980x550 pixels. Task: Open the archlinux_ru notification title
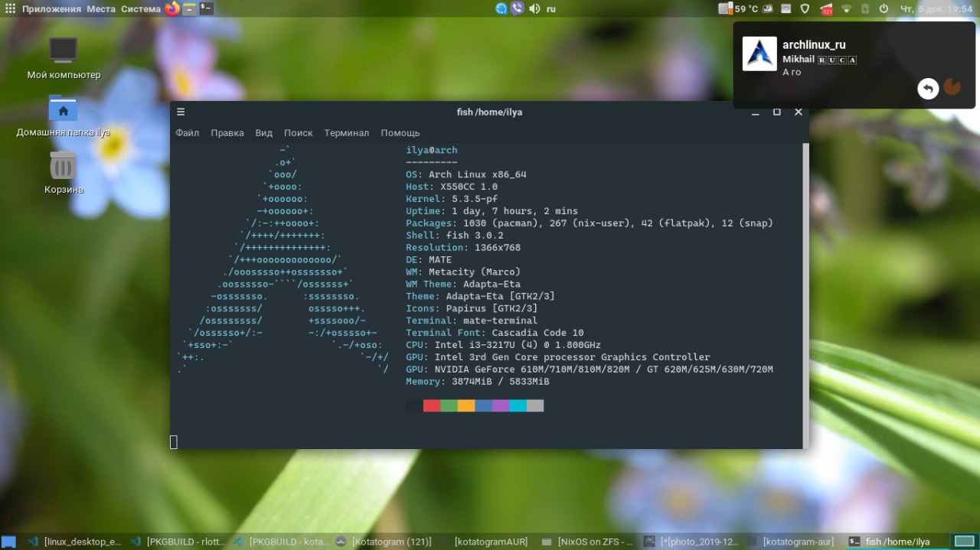(x=814, y=44)
